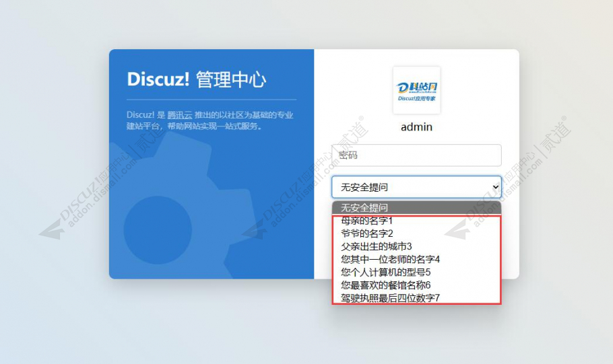Choose 驾驶执照最后四位数字7 option
The height and width of the screenshot is (364, 613).
tap(416, 298)
